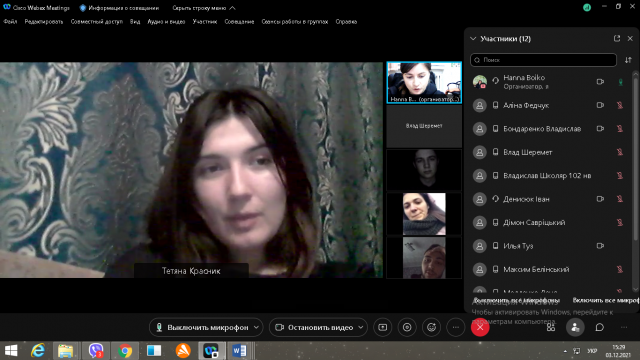The image size is (640, 360).
Task: Toggle Максим Белінський's muted microphone
Action: click(x=620, y=269)
